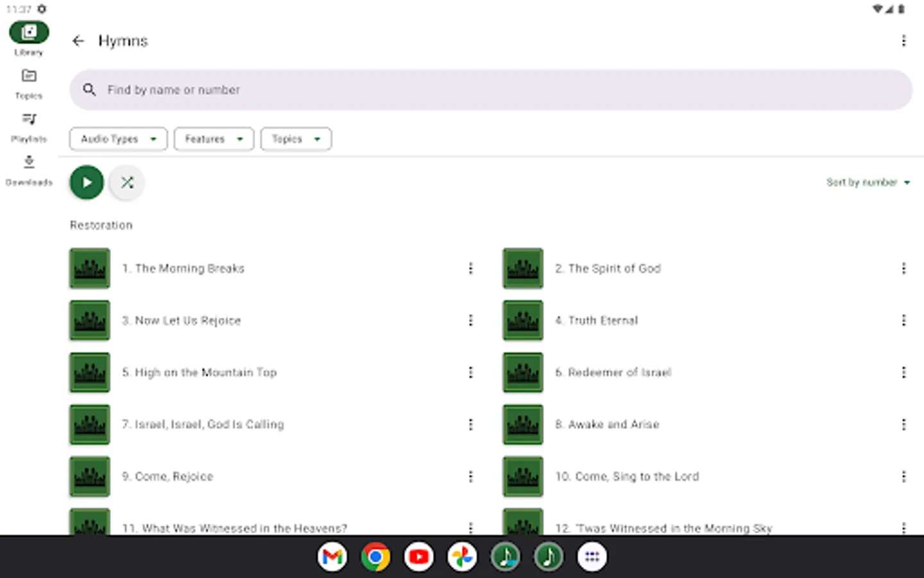The width and height of the screenshot is (924, 578).
Task: Open the Awake and Arise album thumbnail
Action: tap(522, 425)
